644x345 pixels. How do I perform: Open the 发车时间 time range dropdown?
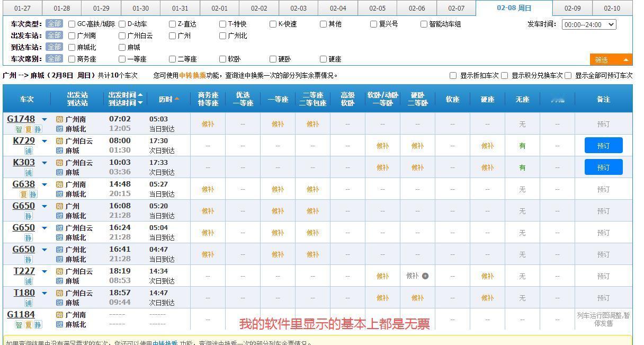coord(589,23)
